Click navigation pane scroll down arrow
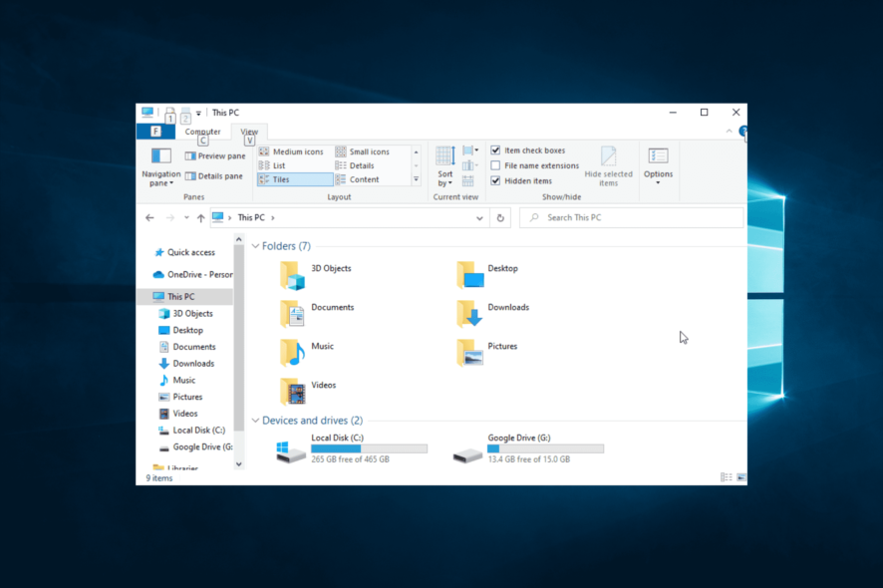This screenshot has height=588, width=883. coord(239,464)
